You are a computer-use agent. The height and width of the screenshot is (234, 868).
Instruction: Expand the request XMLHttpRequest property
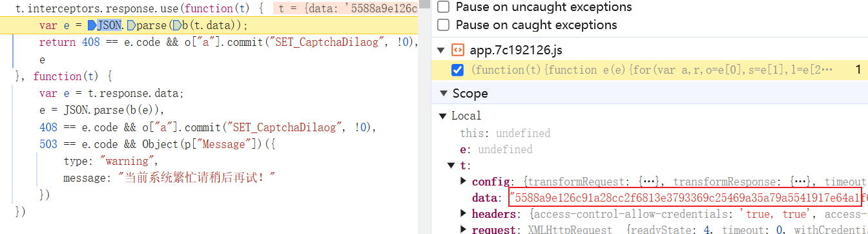[x=462, y=229]
